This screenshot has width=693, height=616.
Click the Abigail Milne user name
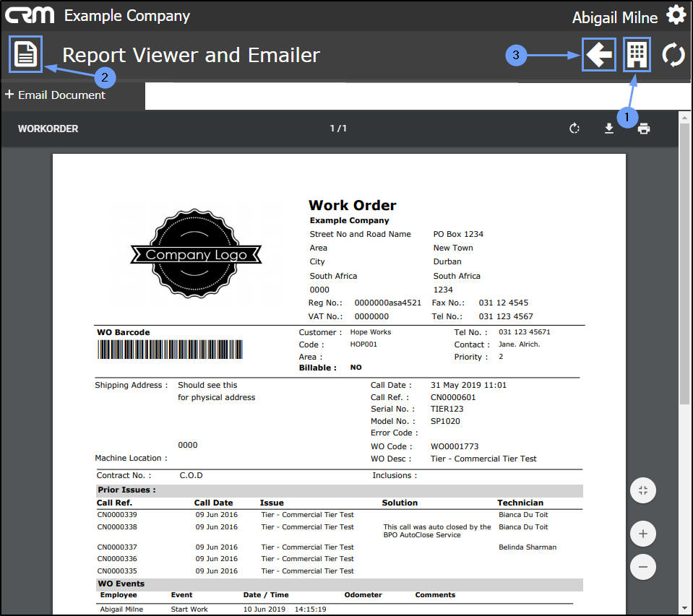(x=614, y=17)
